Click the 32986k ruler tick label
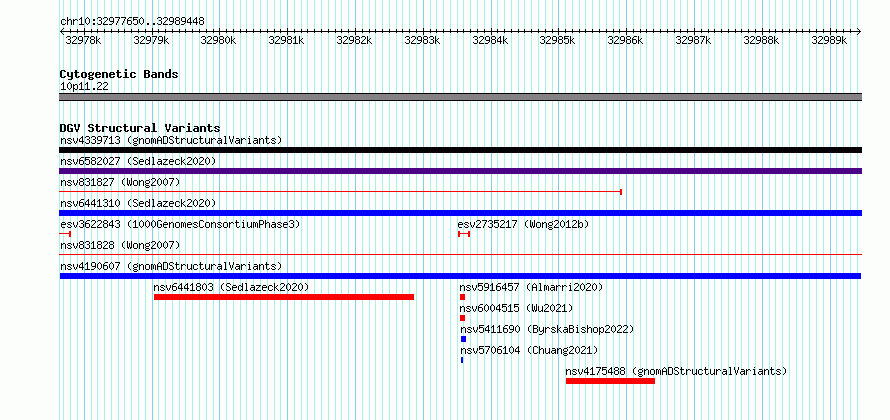Image resolution: width=890 pixels, height=420 pixels. (x=625, y=40)
